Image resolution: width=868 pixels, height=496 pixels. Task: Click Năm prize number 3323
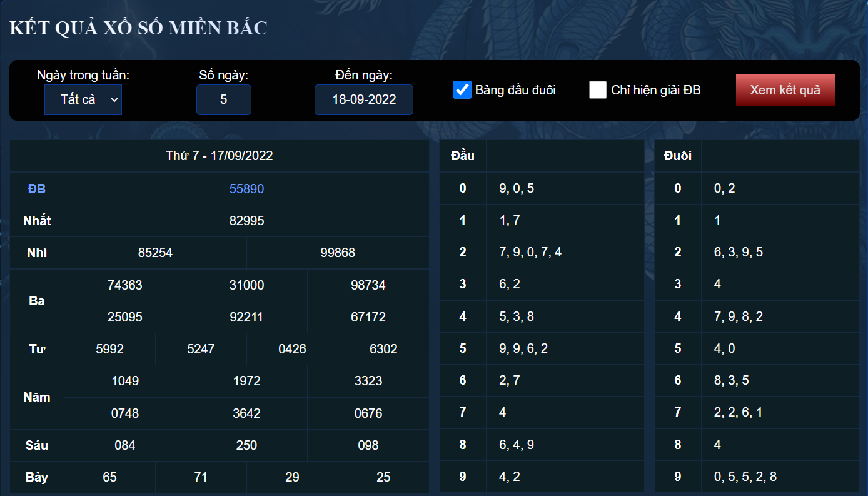coord(368,381)
